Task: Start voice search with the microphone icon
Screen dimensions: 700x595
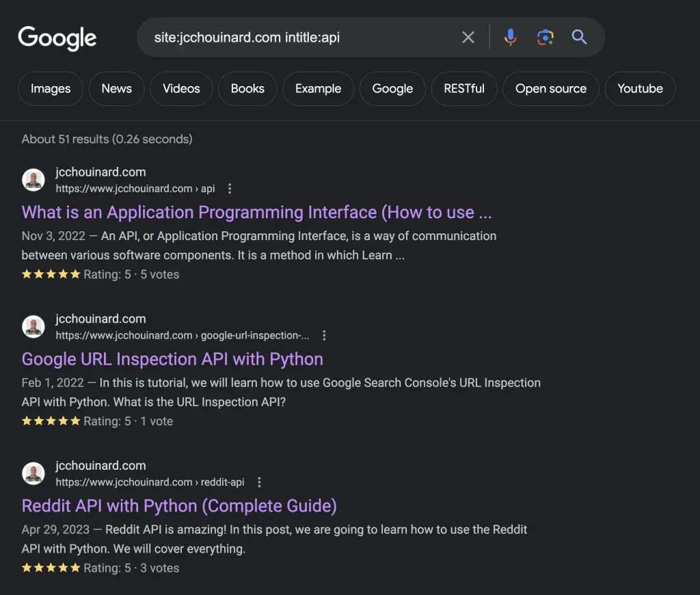Action: [510, 37]
